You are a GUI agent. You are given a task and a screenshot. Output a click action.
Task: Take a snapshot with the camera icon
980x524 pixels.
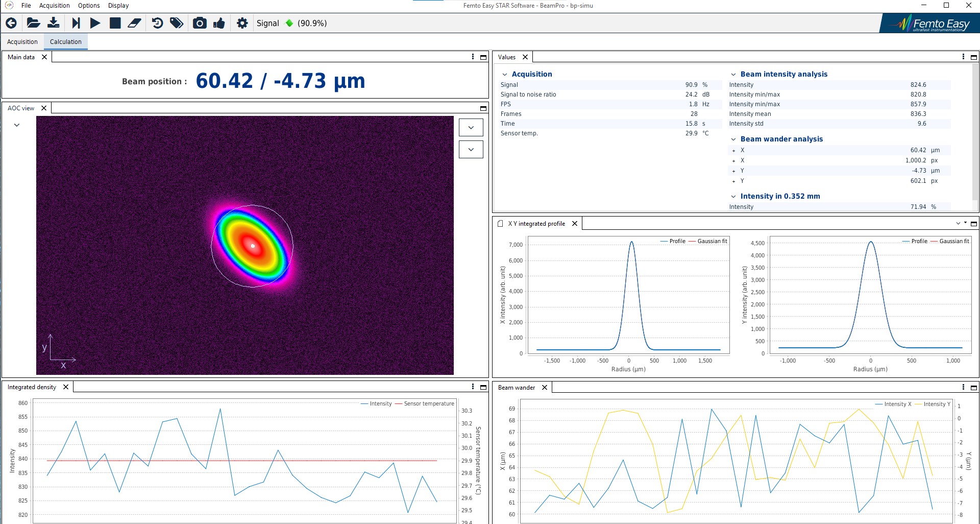(x=200, y=23)
